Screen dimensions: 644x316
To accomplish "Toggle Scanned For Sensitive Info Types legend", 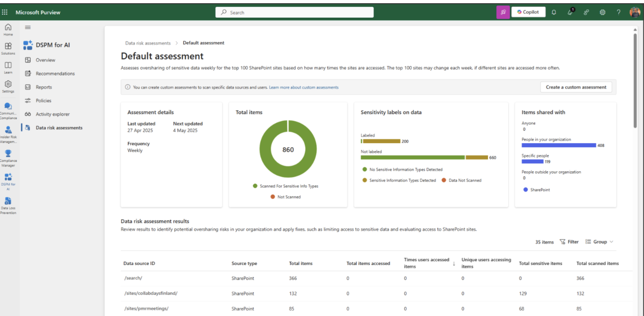I will [286, 186].
